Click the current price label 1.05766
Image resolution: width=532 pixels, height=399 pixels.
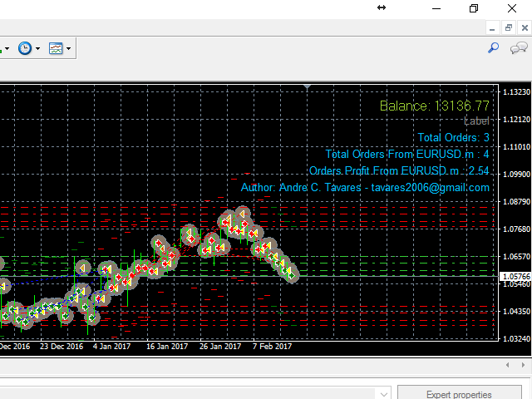click(515, 276)
